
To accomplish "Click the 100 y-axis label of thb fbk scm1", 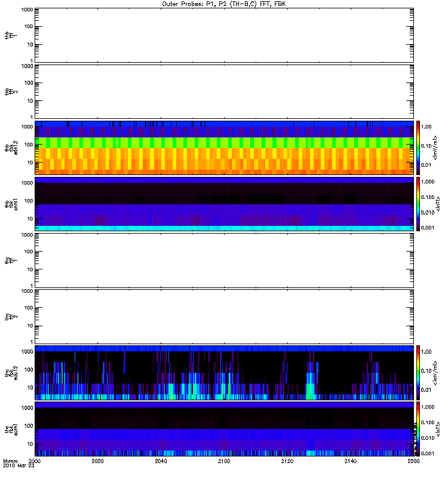I will tap(29, 201).
